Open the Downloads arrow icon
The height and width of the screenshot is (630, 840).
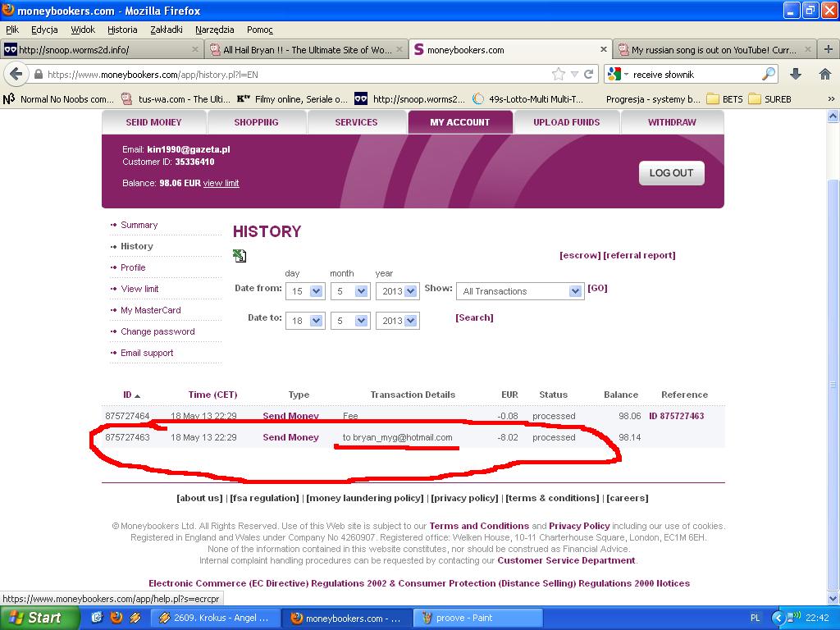pyautogui.click(x=796, y=74)
